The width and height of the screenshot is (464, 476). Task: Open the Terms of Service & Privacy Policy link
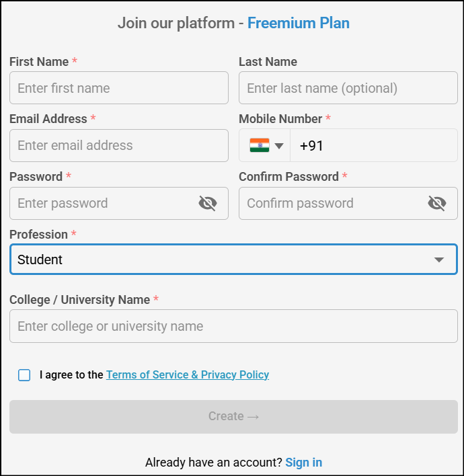(188, 375)
